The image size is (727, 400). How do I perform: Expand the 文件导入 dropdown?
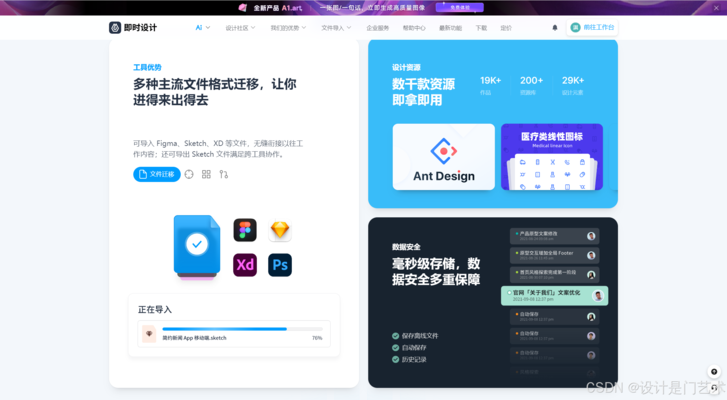point(336,28)
